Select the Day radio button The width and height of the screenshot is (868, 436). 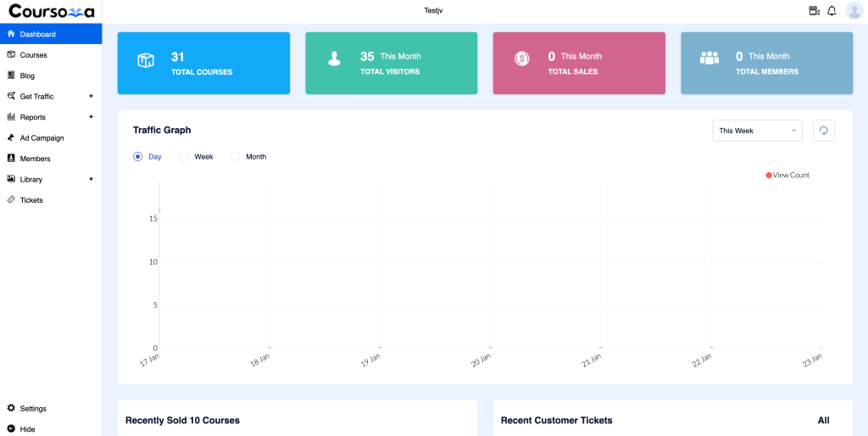(138, 157)
